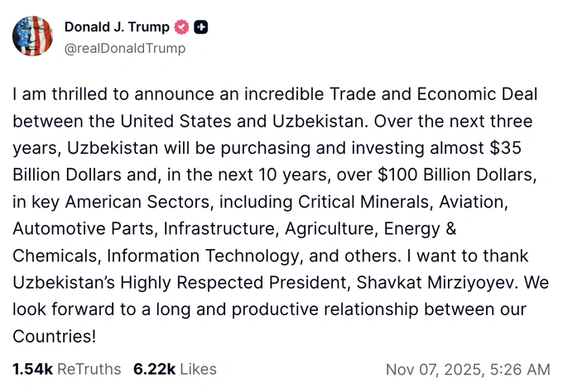563x392 pixels.
Task: Click "Trade and Economic Deal" in the post
Action: [x=426, y=94]
